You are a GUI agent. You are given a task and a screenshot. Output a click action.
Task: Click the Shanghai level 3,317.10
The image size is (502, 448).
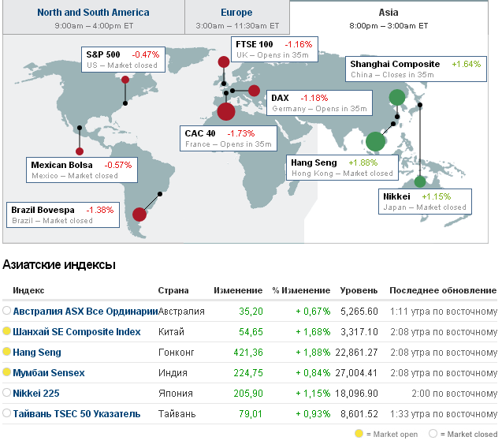coord(359,332)
